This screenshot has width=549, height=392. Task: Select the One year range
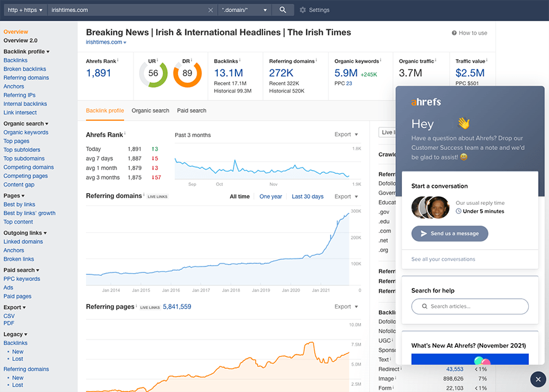point(271,197)
